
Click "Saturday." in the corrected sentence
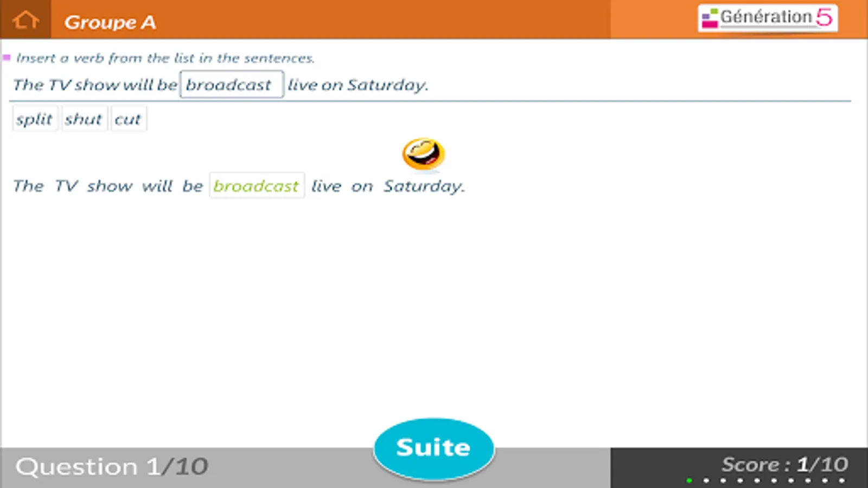coord(424,187)
